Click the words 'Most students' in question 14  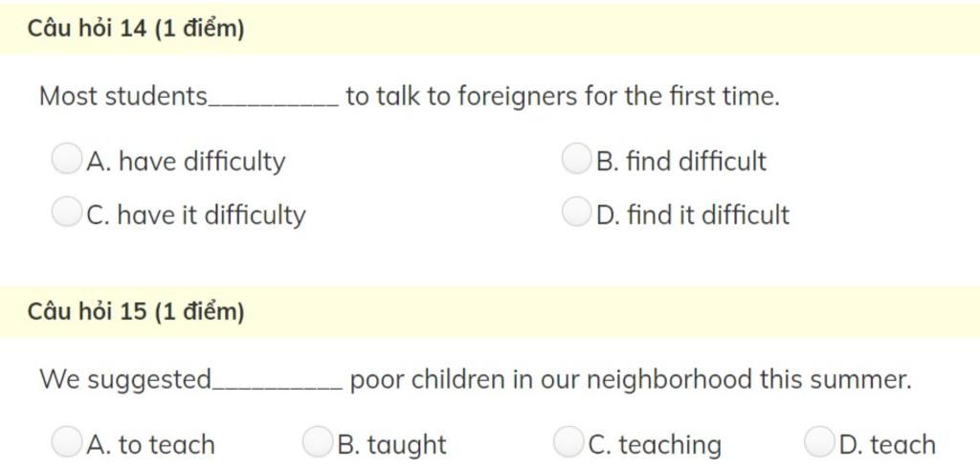[x=123, y=97]
